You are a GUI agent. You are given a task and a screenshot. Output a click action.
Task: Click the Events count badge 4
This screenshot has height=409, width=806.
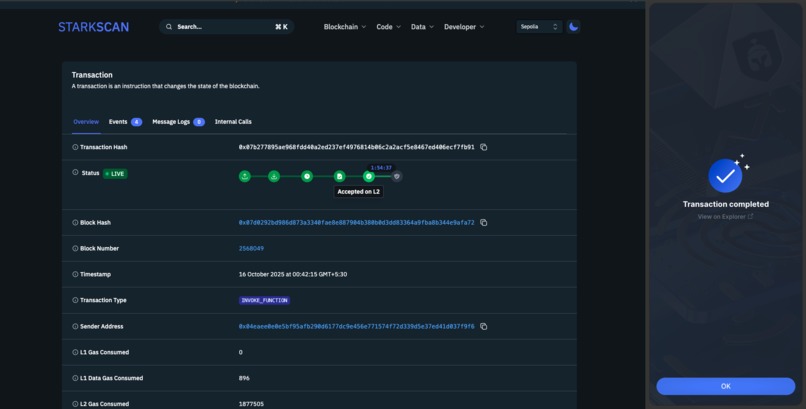click(136, 122)
